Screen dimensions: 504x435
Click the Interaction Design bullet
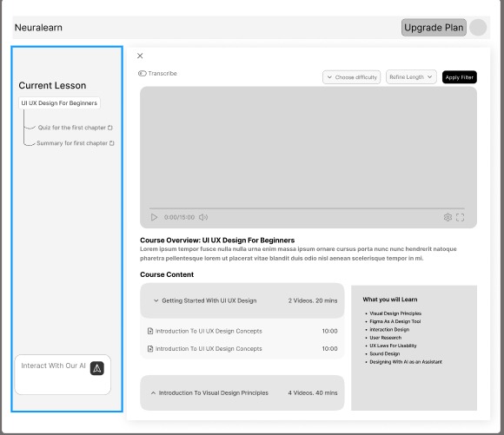(389, 329)
